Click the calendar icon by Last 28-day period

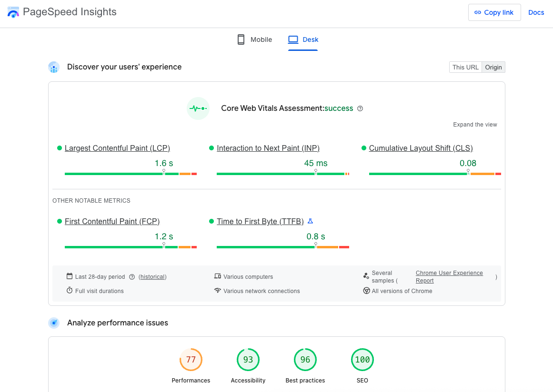click(x=70, y=276)
